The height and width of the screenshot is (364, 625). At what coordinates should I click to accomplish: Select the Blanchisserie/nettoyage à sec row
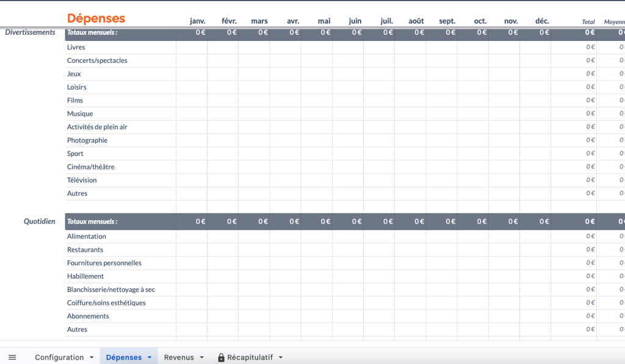tap(111, 290)
